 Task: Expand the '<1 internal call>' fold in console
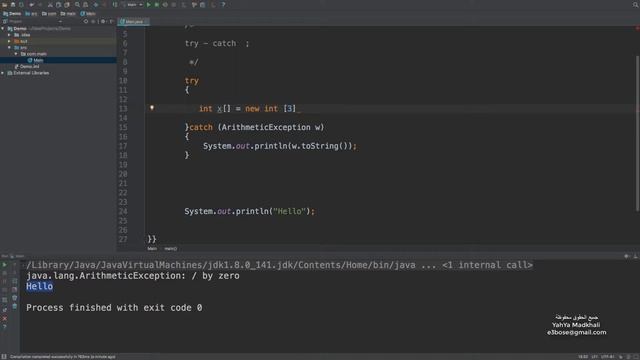click(x=487, y=265)
